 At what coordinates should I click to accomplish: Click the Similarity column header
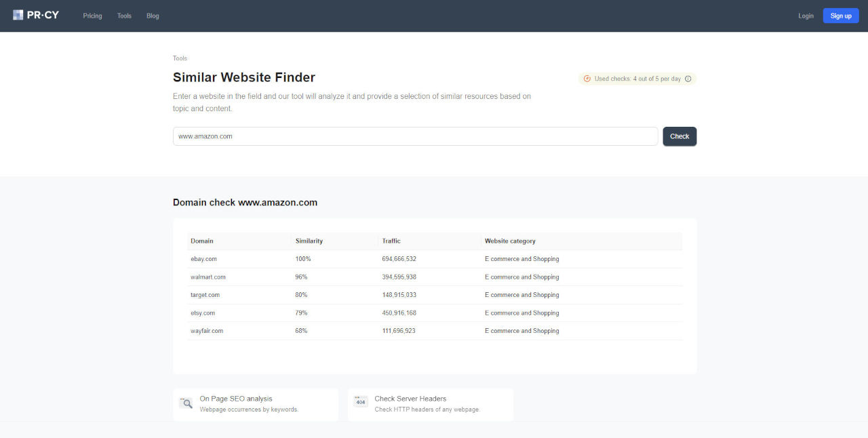[309, 241]
